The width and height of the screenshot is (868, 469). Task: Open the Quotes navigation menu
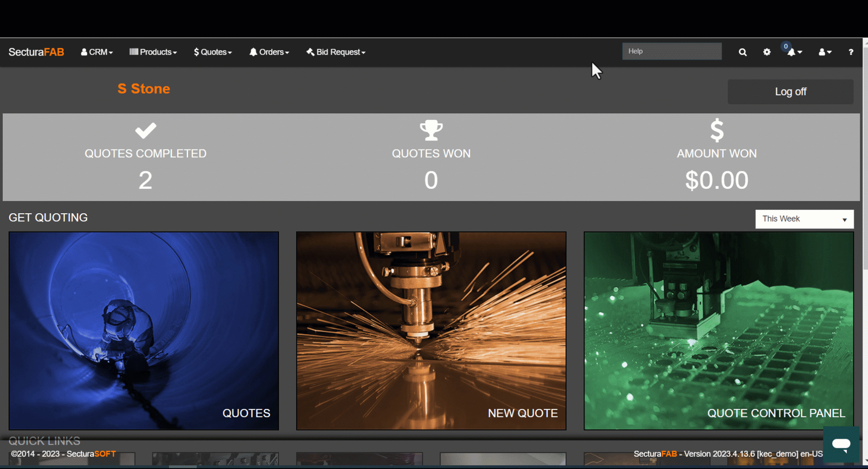click(212, 52)
